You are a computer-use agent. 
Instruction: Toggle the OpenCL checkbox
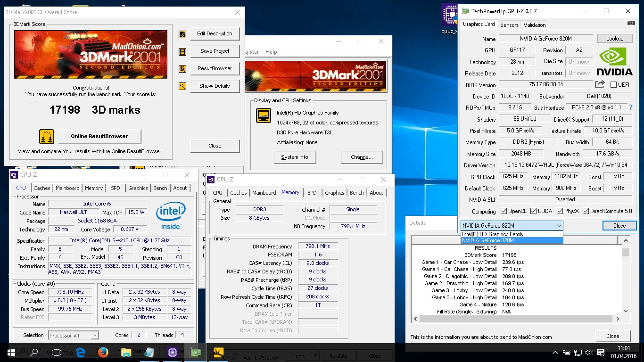(504, 211)
